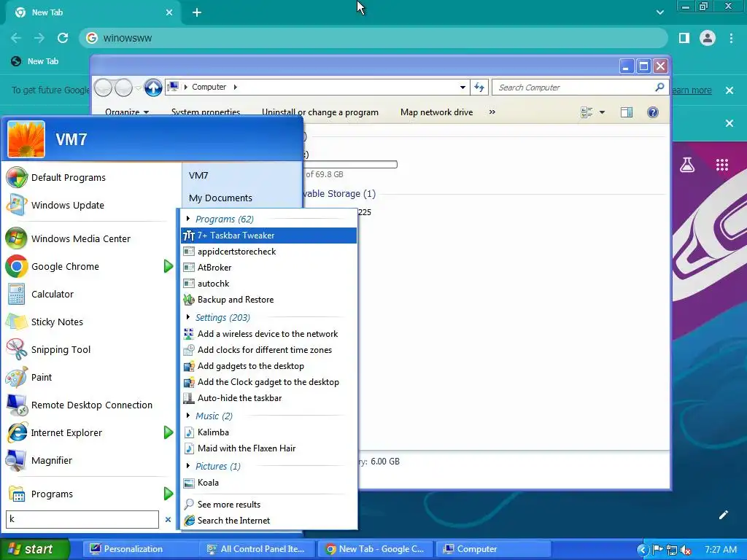
Task: Select Add a wireless device to the network
Action: [268, 334]
